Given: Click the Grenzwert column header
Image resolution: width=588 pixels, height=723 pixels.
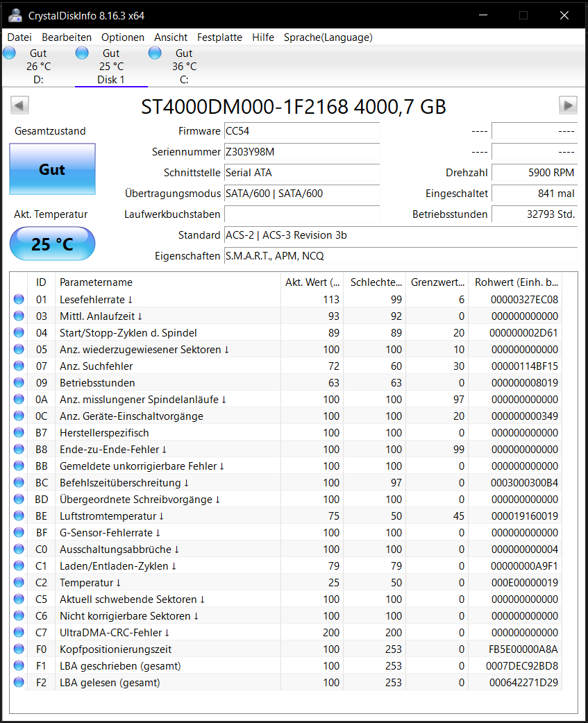Looking at the screenshot, I should (437, 282).
